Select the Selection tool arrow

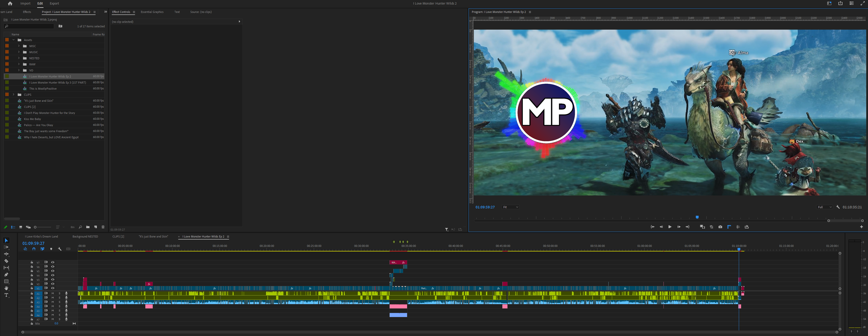[x=6, y=241]
